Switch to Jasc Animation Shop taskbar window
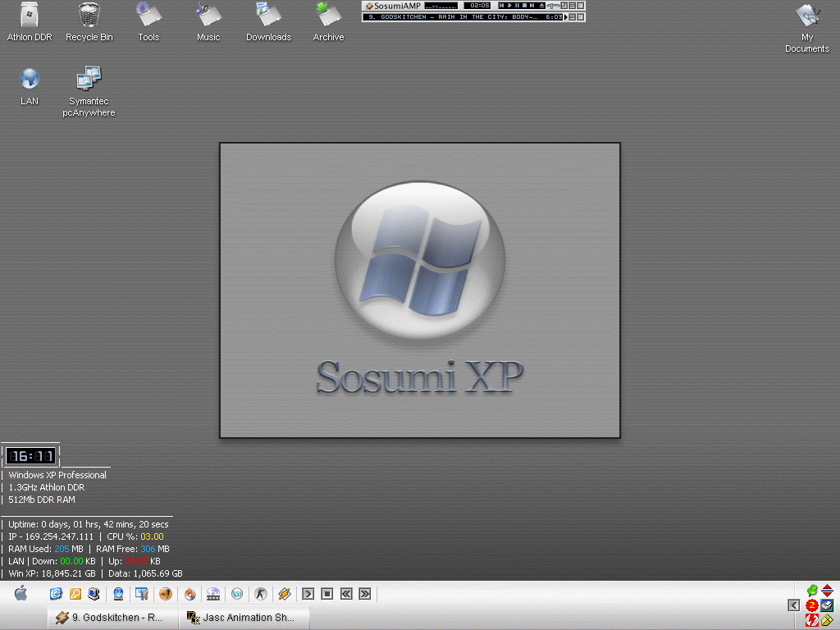The height and width of the screenshot is (630, 840). point(244,618)
